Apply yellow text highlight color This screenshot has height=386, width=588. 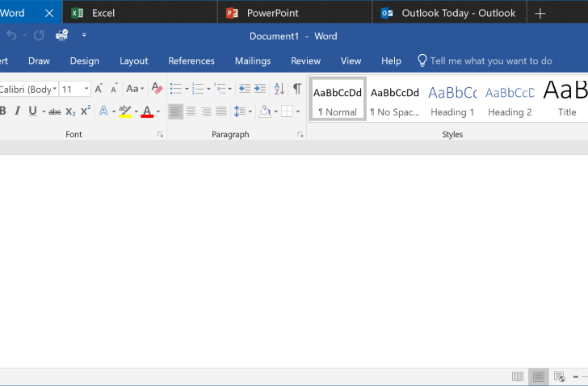pyautogui.click(x=125, y=111)
